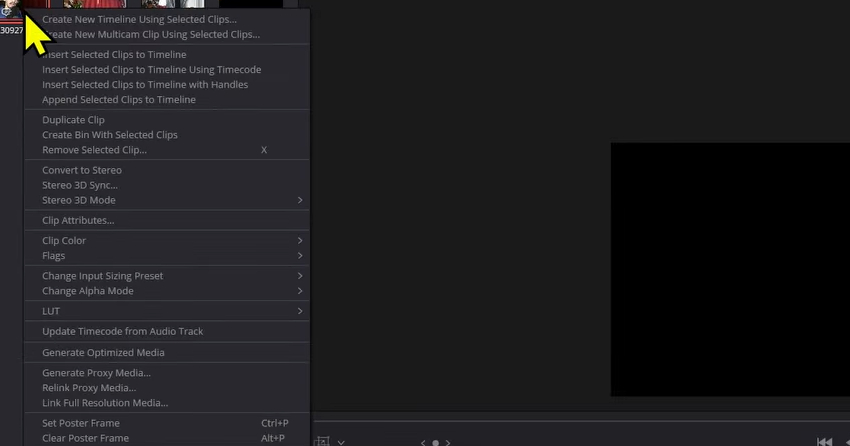Viewport: 850px width, 446px height.
Task: Click Link Full Resolution Media
Action: pos(105,404)
